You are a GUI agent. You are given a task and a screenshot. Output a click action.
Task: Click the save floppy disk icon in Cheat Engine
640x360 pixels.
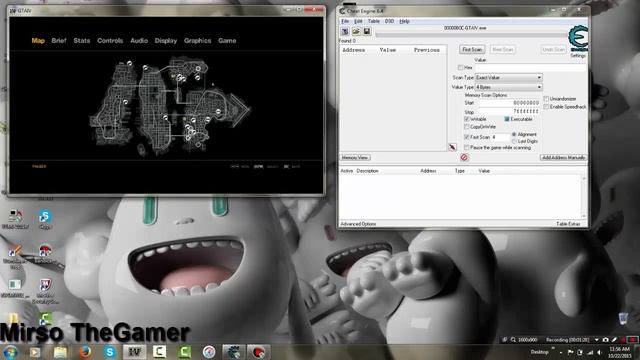tap(367, 31)
